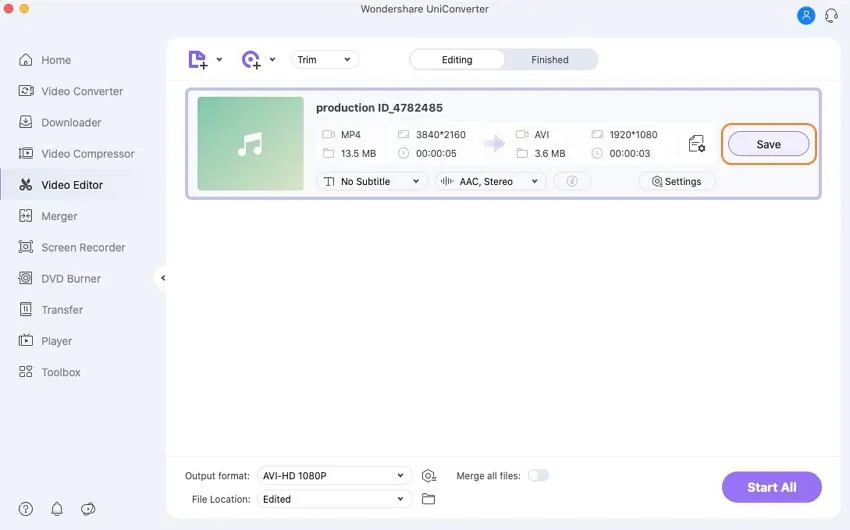Expand the Add Files dropdown arrow
Screen dimensions: 850x530
pyautogui.click(x=219, y=60)
